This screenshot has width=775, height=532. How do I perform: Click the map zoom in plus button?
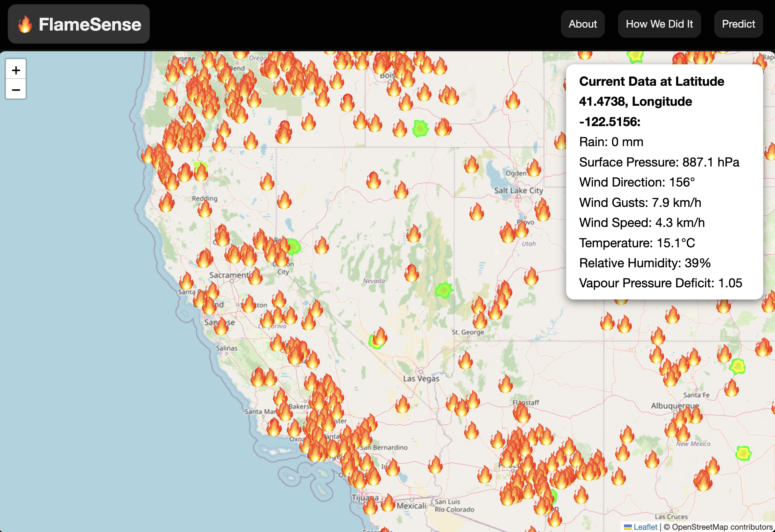[x=16, y=70]
